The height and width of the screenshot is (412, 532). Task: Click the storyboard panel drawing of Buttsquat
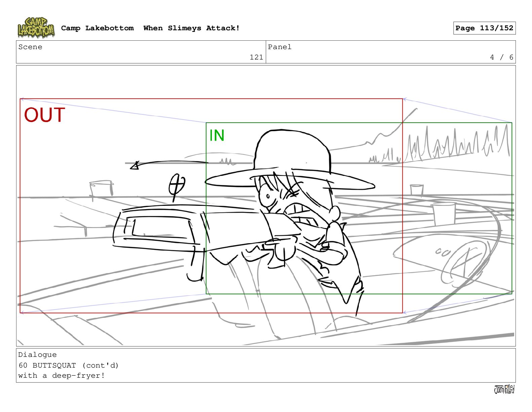click(x=266, y=206)
